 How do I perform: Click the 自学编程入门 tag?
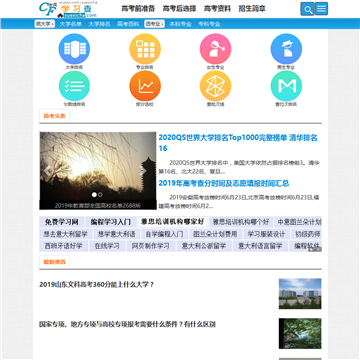click(x=164, y=234)
